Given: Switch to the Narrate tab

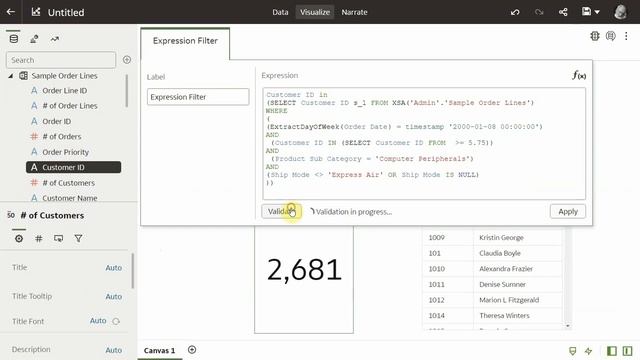Looking at the screenshot, I should 354,12.
